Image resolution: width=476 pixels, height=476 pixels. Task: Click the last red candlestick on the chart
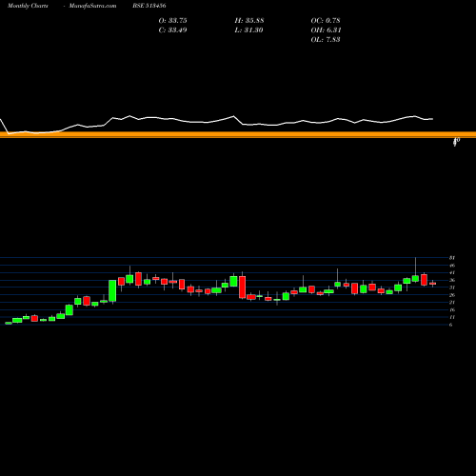pyautogui.click(x=433, y=284)
